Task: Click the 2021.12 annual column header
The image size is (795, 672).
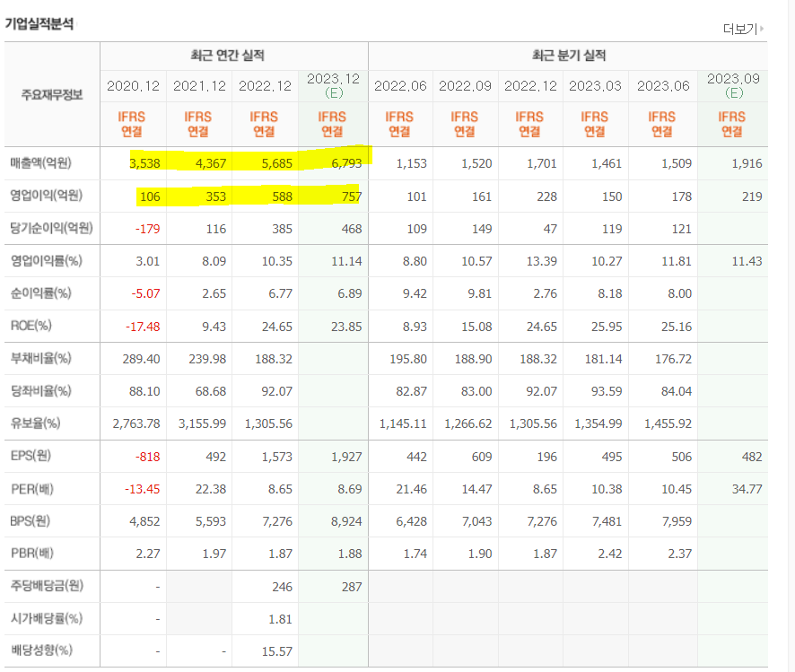Action: click(199, 86)
